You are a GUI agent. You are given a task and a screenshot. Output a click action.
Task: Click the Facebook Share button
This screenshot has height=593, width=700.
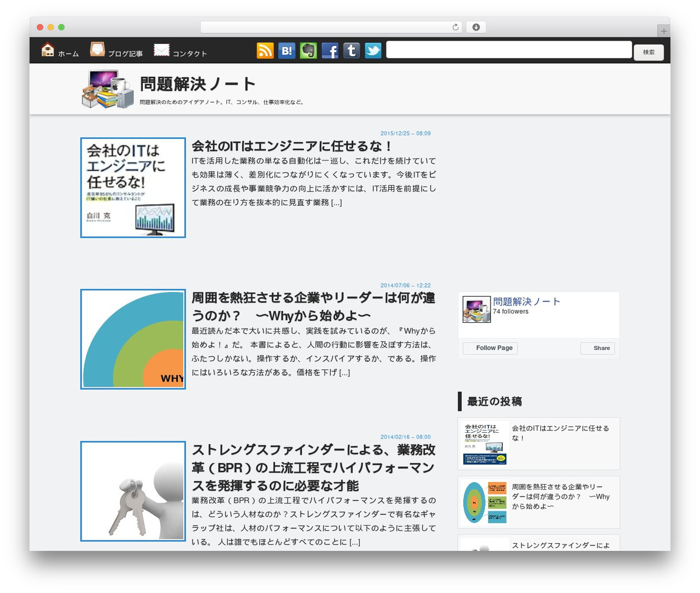(598, 348)
